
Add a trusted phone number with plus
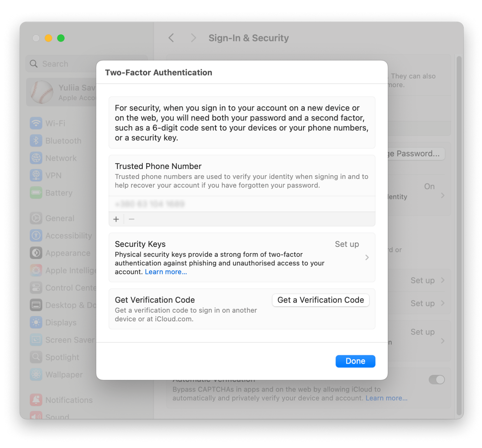(116, 219)
